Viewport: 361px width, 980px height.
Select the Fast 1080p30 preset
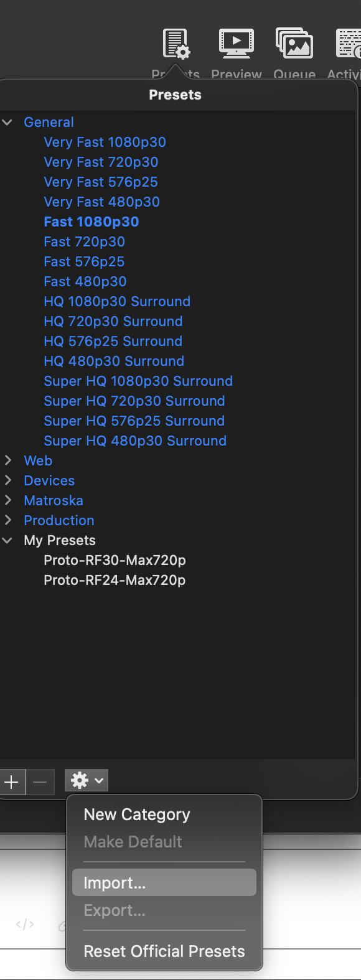91,222
